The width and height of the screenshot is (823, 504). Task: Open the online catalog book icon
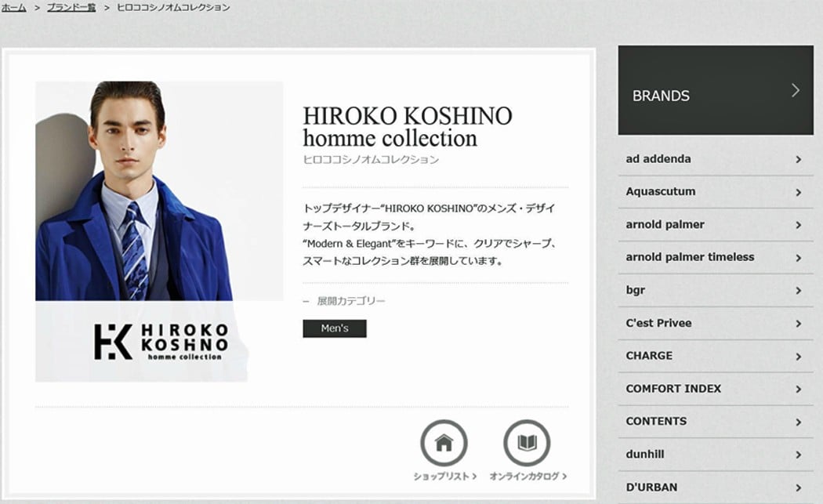[x=527, y=443]
